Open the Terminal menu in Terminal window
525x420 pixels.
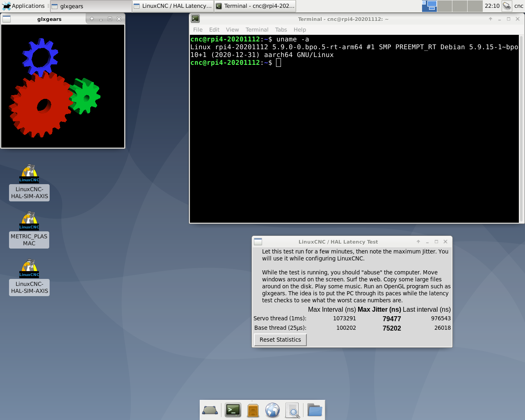click(x=257, y=30)
